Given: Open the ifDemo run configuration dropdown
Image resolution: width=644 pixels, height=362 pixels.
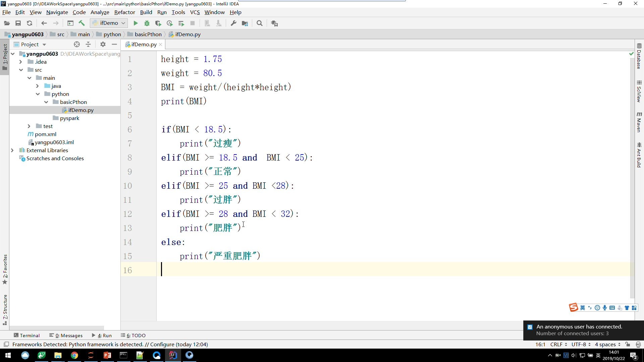Looking at the screenshot, I should tap(124, 23).
